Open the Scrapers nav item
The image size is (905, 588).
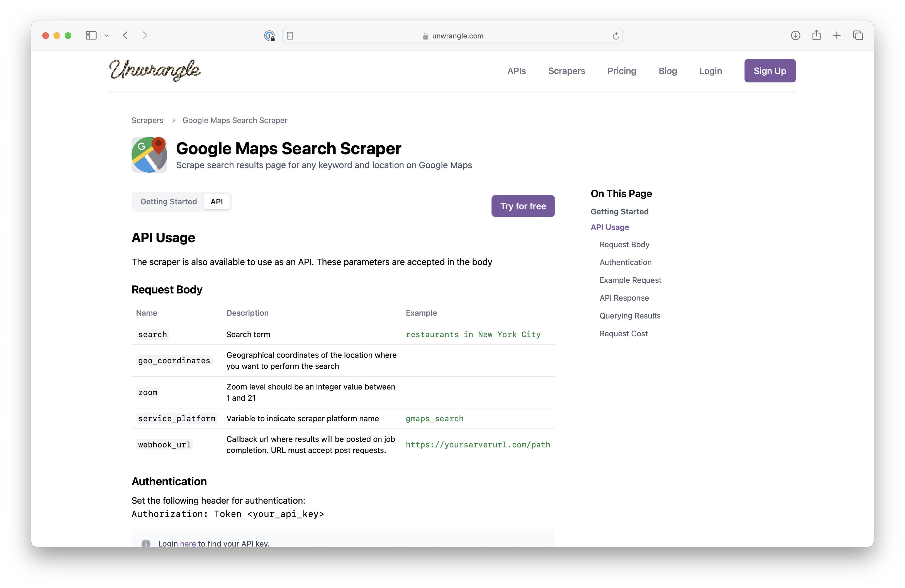(566, 71)
